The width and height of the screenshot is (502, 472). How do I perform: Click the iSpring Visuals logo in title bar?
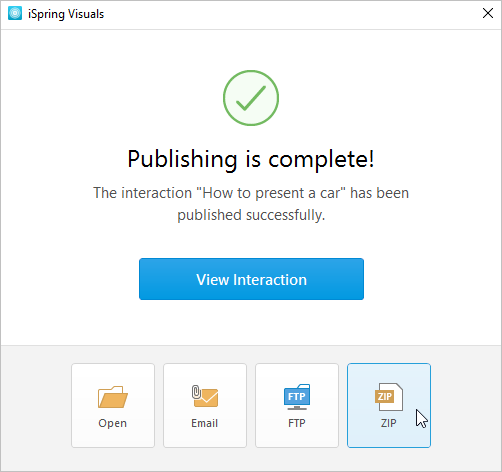[15, 14]
